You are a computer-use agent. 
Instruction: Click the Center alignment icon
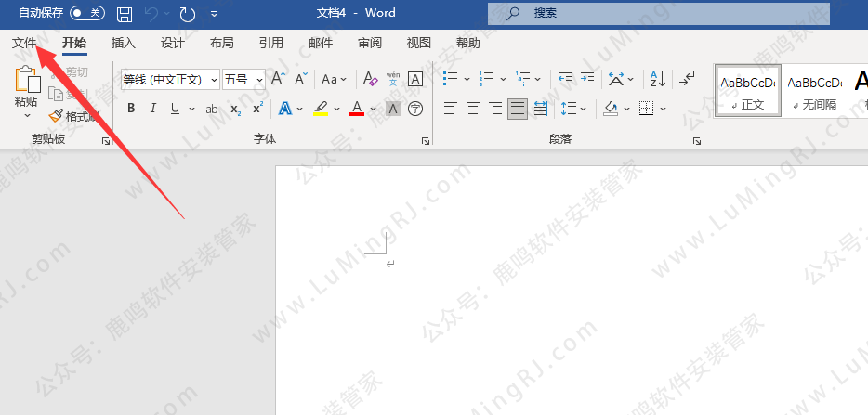point(473,109)
